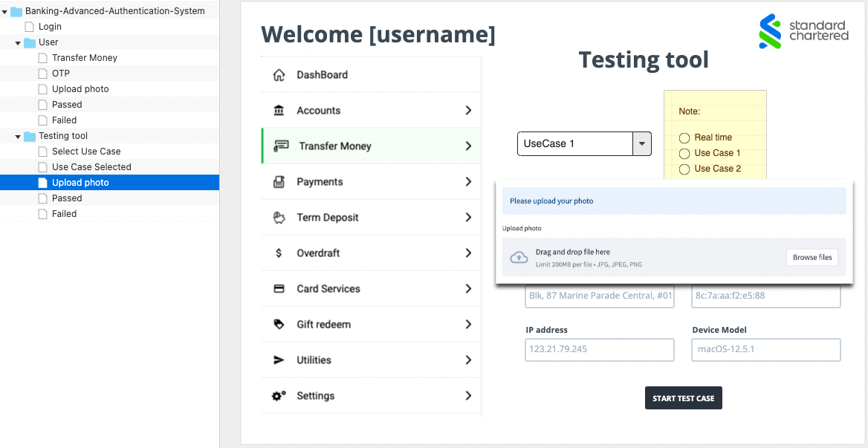Select the Real time radio button

click(x=684, y=137)
